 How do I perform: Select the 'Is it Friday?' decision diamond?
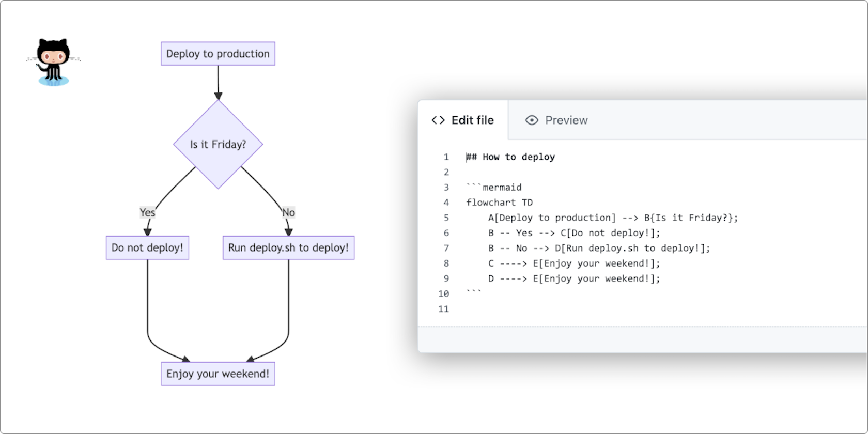click(218, 145)
